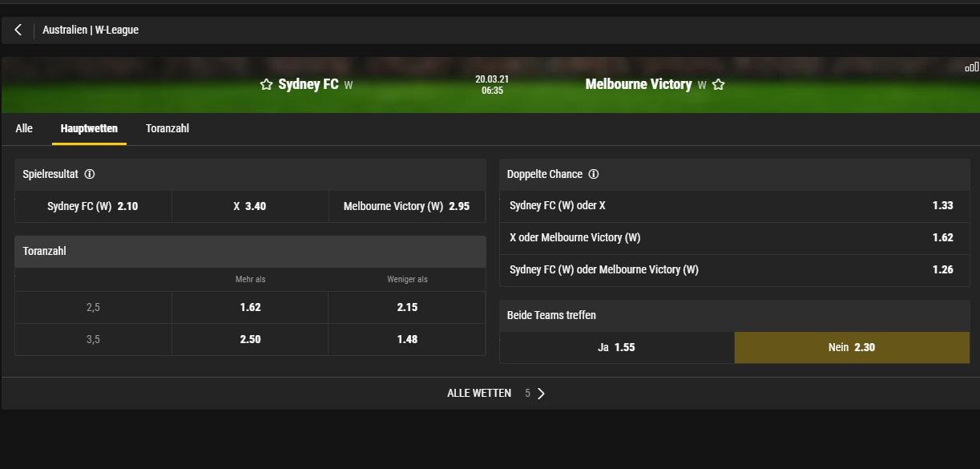Bet on draw X at 3.40

pos(250,206)
